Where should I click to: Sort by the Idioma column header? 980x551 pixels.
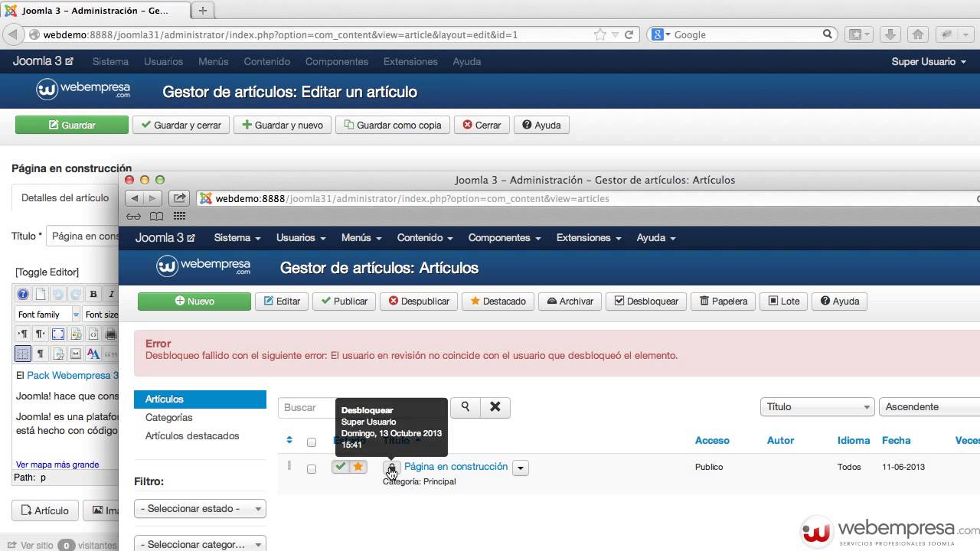pos(854,440)
